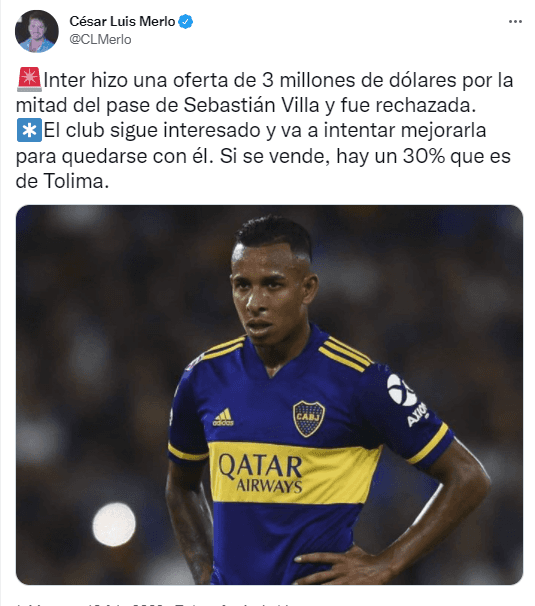The height and width of the screenshot is (606, 535).
Task: Click the player's face in photo
Action: [273, 296]
